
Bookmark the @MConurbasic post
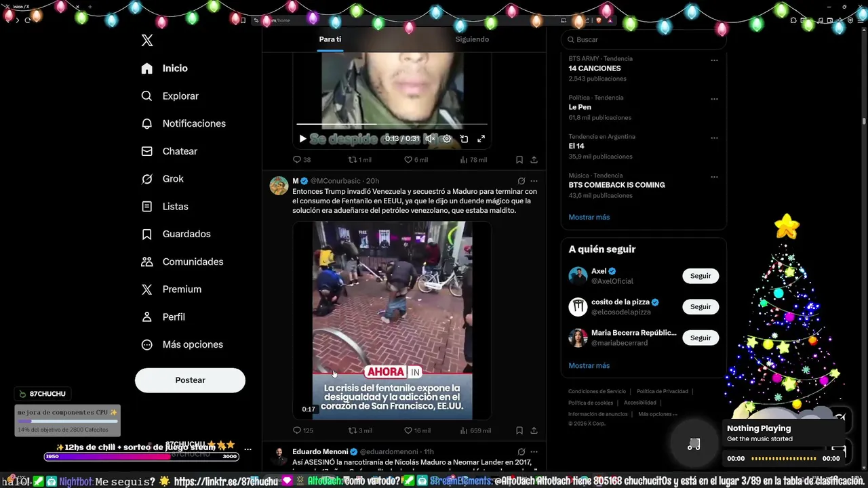point(519,430)
